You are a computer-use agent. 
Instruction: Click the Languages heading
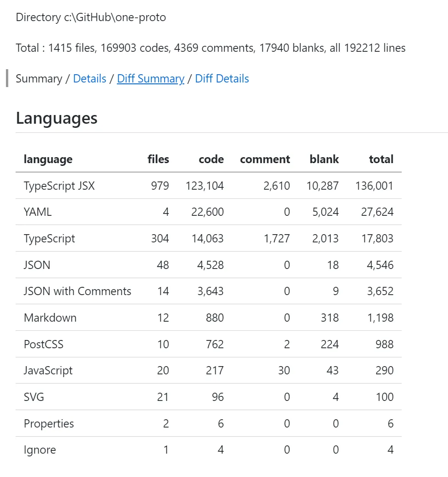56,118
